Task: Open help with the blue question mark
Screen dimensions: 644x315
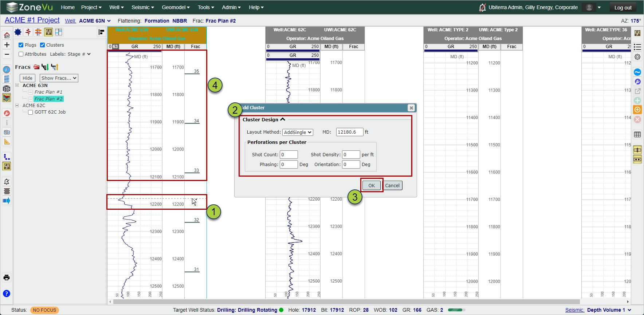Action: (x=7, y=294)
